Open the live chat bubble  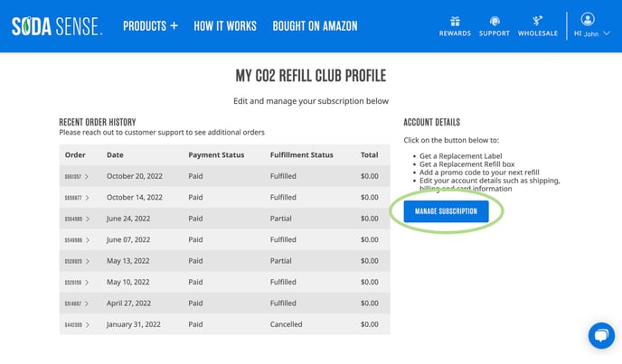tap(601, 335)
